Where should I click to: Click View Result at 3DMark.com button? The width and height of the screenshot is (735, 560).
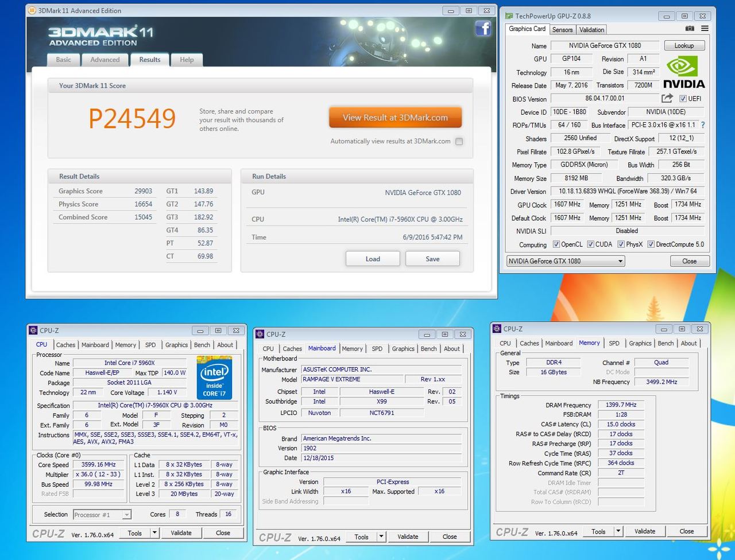pyautogui.click(x=395, y=118)
